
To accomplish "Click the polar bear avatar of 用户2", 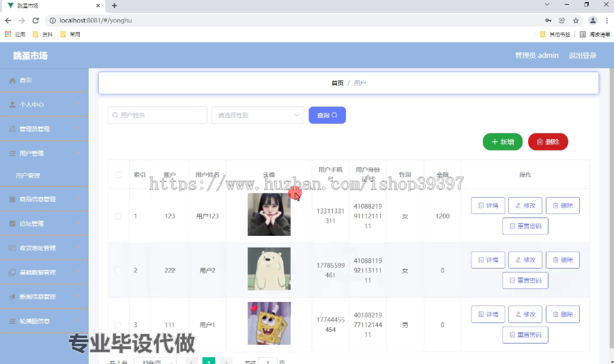I will pos(269,269).
